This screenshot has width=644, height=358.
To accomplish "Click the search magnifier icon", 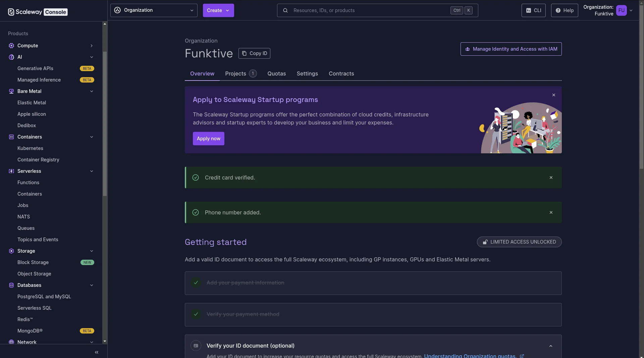I will pyautogui.click(x=285, y=10).
